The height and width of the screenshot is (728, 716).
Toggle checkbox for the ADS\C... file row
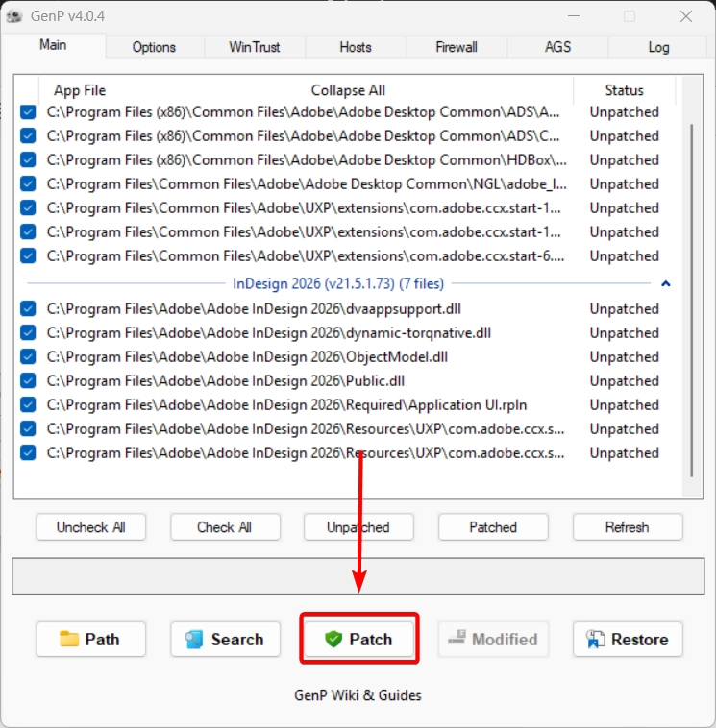point(28,136)
